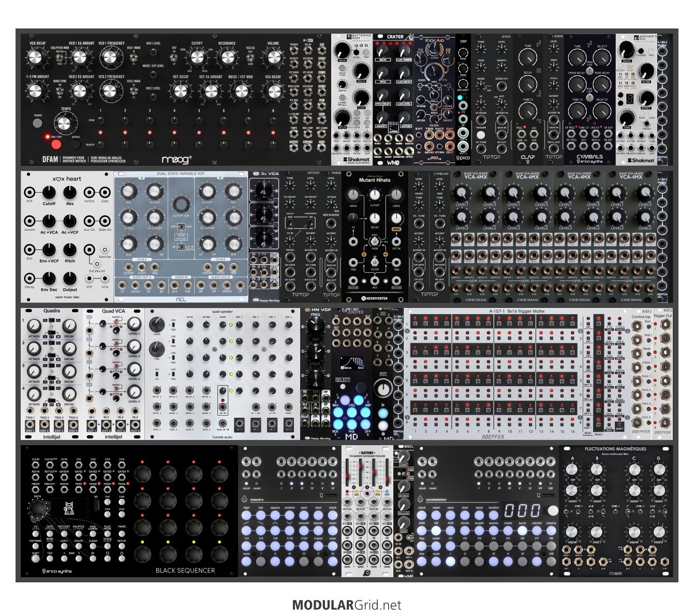This screenshot has width=694, height=616.
Task: Toggle the DFAM VCF HP/LP switch
Action: (x=175, y=57)
